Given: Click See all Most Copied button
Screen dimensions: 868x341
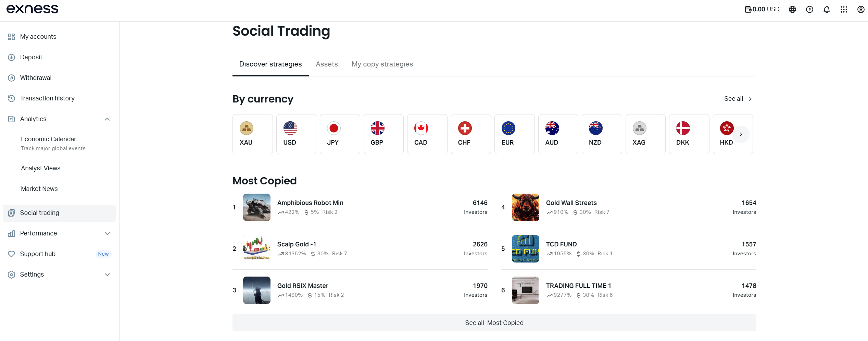Looking at the screenshot, I should [494, 323].
